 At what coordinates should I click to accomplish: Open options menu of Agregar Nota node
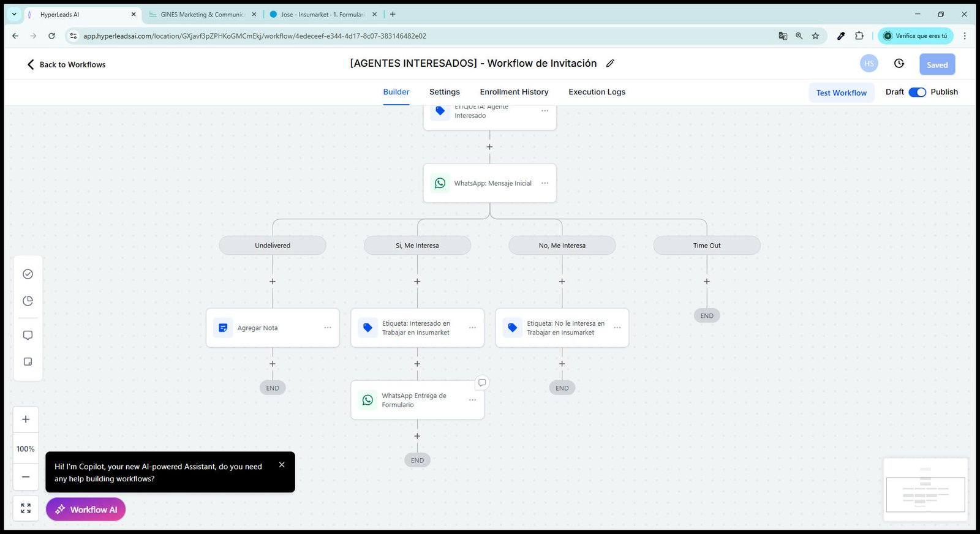[328, 328]
